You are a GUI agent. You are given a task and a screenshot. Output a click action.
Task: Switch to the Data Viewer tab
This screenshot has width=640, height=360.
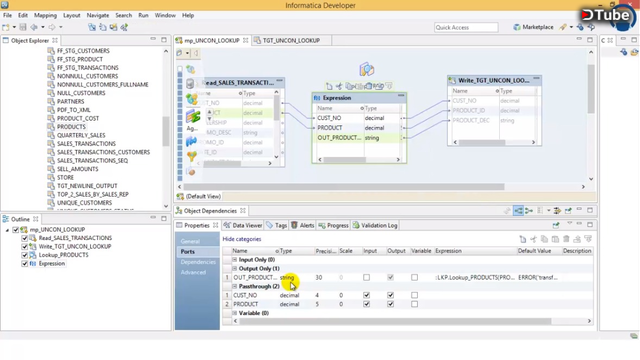[243, 225]
